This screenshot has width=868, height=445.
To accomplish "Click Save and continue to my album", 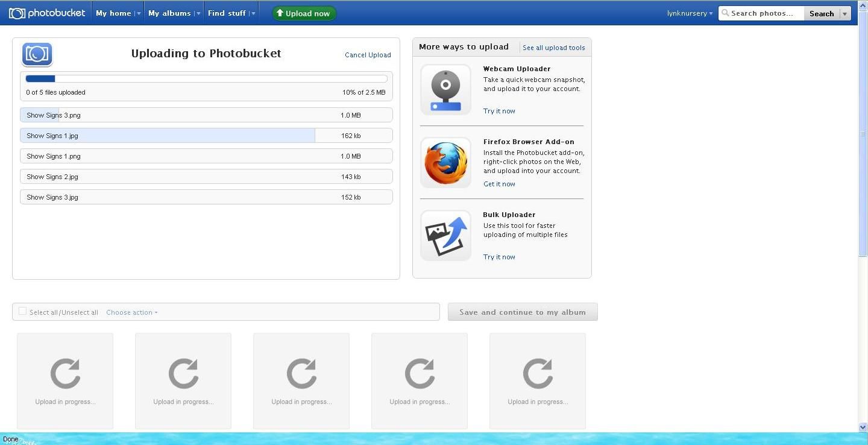I will pyautogui.click(x=523, y=312).
